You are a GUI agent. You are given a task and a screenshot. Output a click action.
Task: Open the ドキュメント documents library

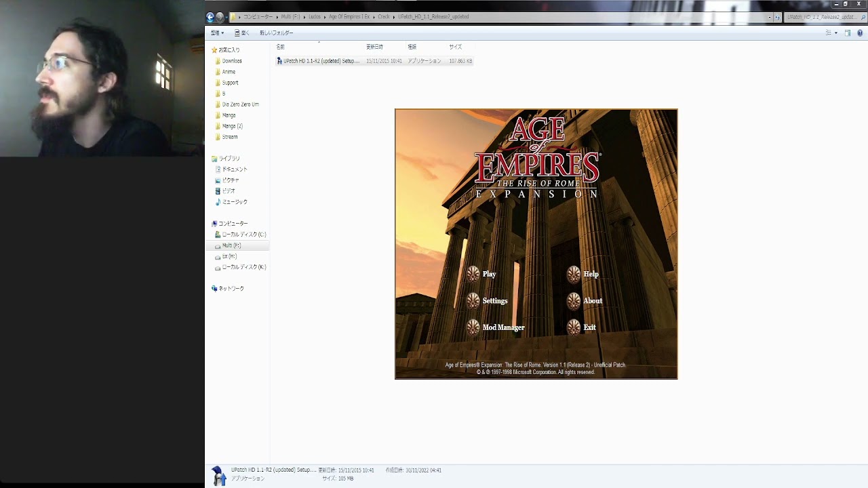coord(235,169)
